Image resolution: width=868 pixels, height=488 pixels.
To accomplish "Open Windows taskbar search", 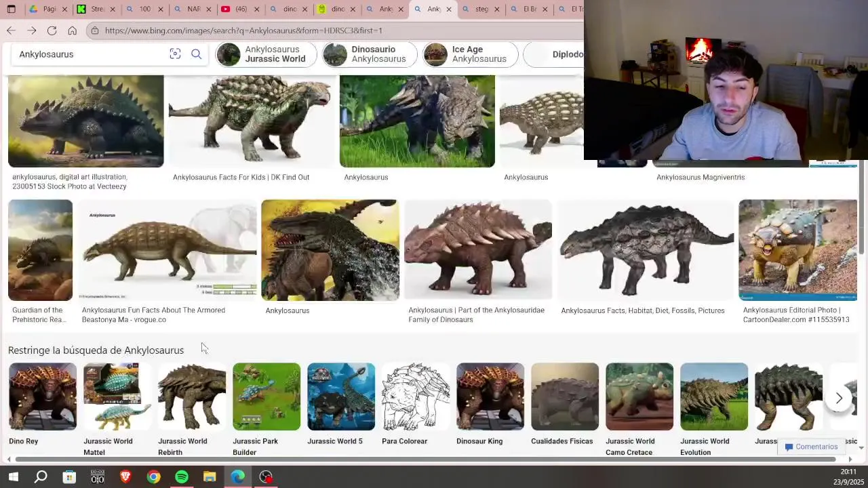I will [41, 477].
